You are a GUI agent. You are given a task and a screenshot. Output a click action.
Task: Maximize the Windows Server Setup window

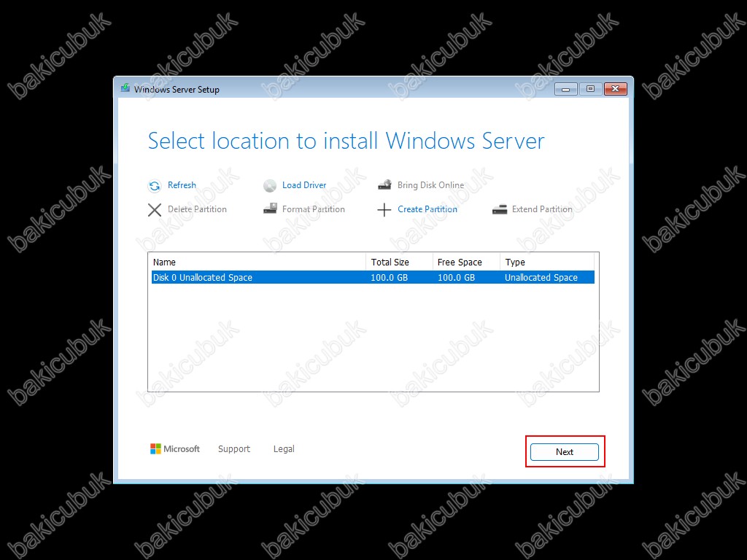[591, 89]
